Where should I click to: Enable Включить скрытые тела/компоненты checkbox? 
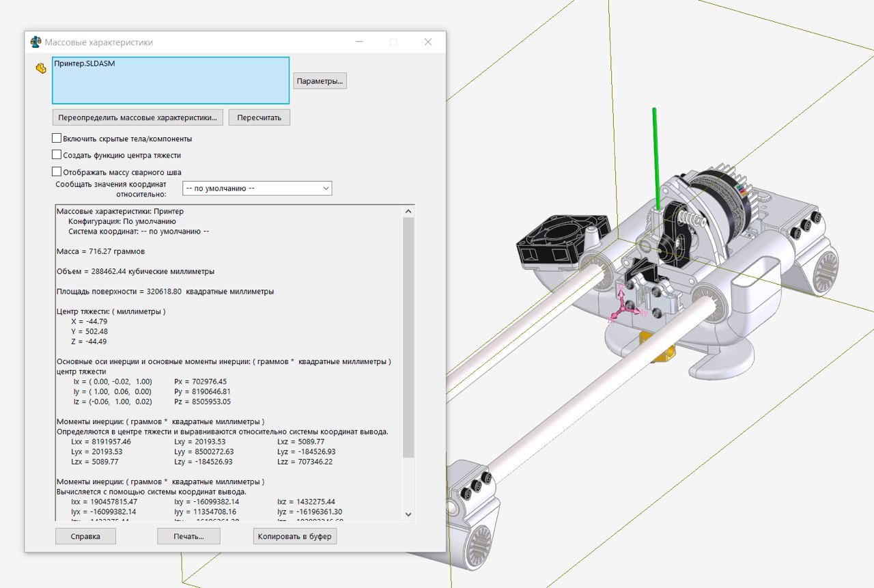point(57,138)
